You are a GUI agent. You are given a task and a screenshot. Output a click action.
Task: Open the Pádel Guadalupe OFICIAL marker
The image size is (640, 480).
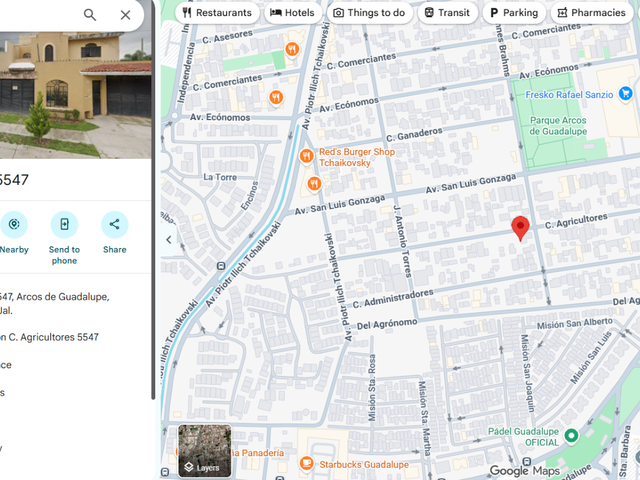pos(571,436)
